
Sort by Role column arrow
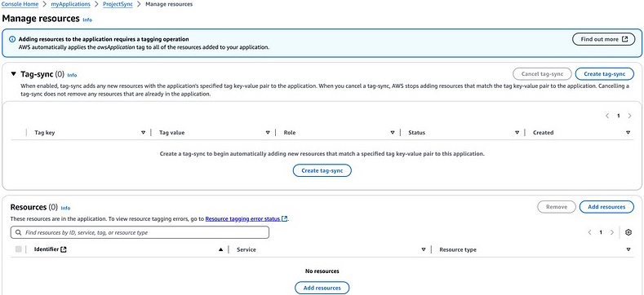click(x=393, y=133)
